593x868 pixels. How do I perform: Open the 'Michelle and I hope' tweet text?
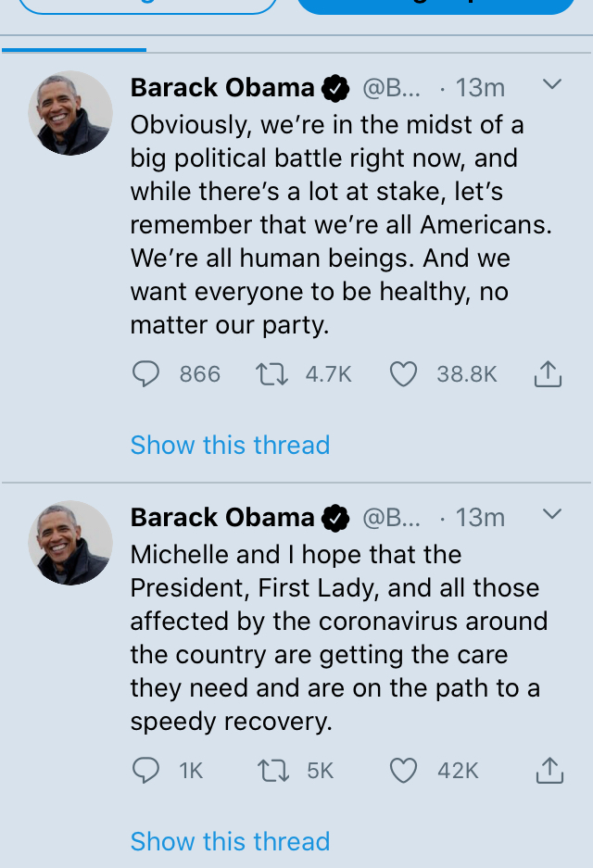tap(339, 637)
